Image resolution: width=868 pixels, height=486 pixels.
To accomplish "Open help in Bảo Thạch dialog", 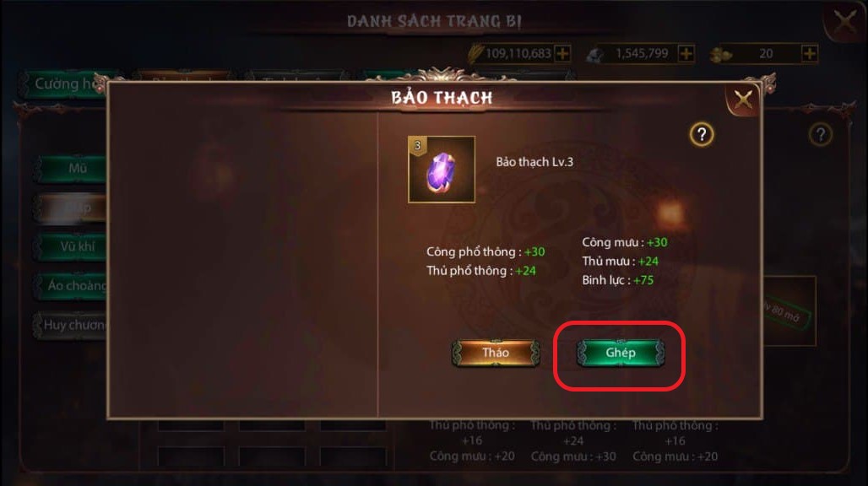I will point(702,134).
